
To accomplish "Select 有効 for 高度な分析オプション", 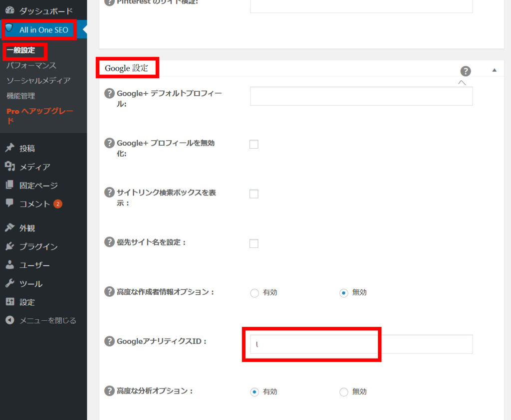I will click(x=255, y=392).
